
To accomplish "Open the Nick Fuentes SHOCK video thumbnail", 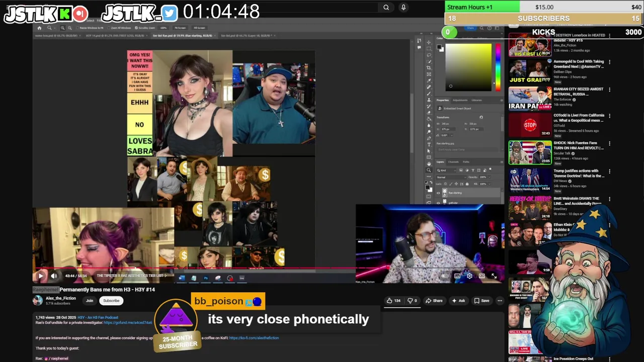I will pyautogui.click(x=530, y=152).
